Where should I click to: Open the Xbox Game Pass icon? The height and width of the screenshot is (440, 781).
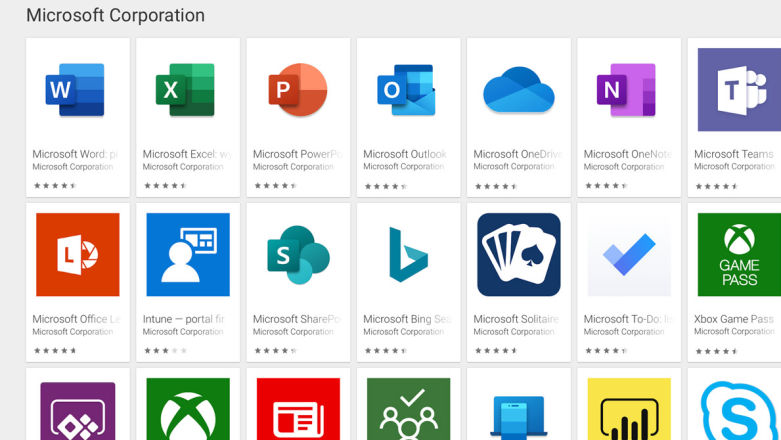[739, 255]
